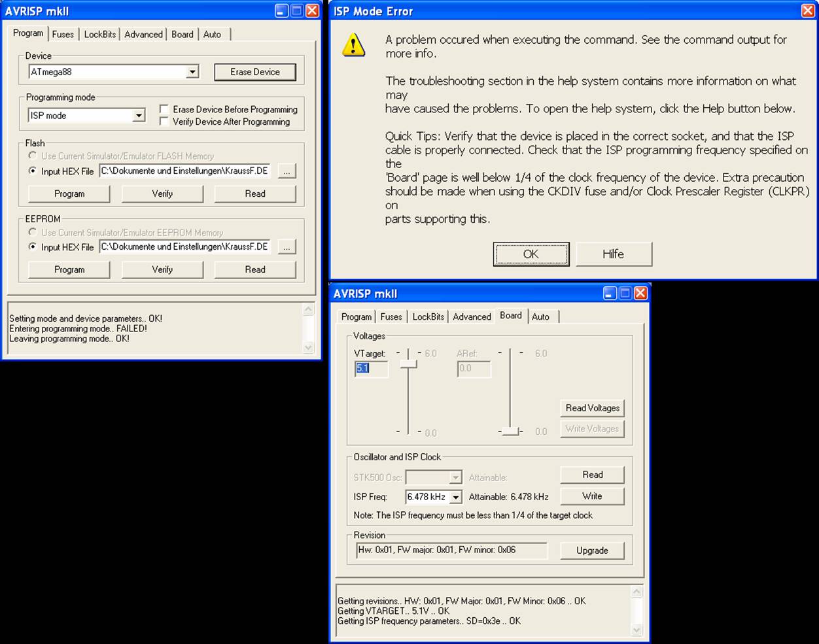Viewport: 819px width, 644px height.
Task: Click Program button in the Flash section
Action: (69, 194)
